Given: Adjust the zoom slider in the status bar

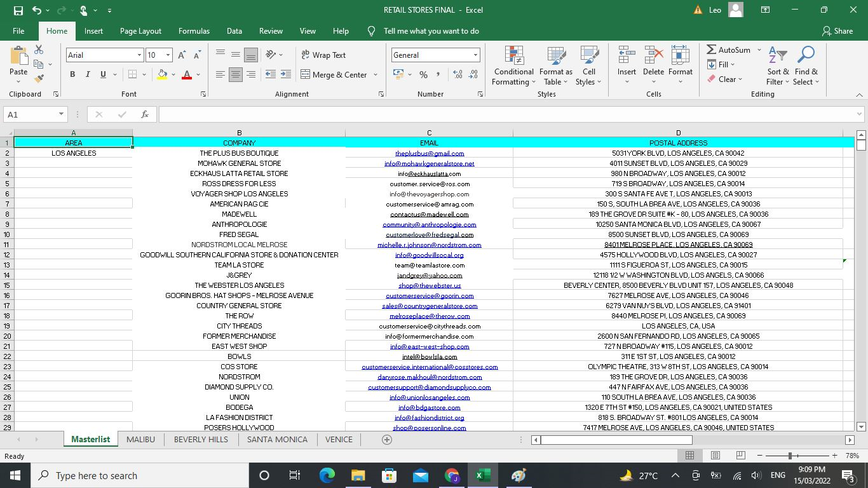Looking at the screenshot, I should click(790, 456).
